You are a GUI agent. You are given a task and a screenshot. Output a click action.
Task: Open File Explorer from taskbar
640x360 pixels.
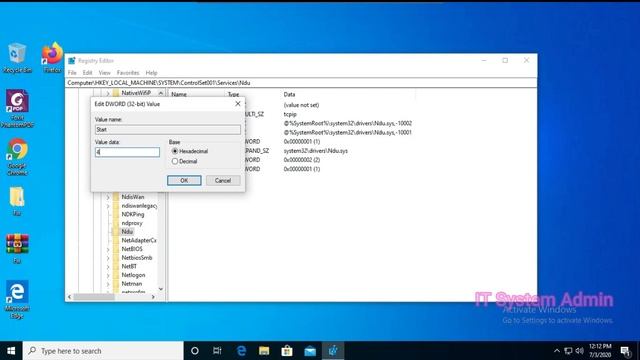click(264, 351)
